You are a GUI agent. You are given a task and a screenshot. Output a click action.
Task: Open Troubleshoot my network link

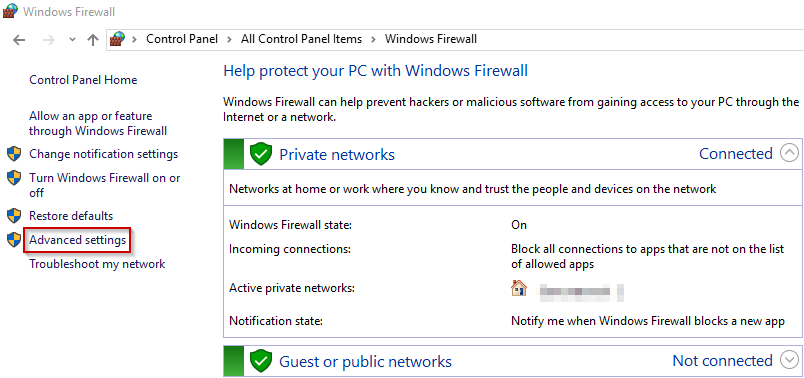click(97, 264)
